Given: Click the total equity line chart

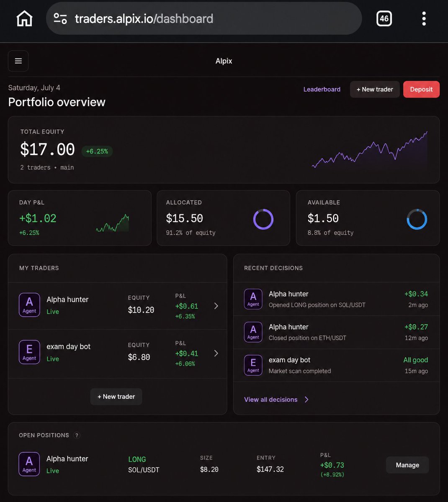Looking at the screenshot, I should (370, 150).
